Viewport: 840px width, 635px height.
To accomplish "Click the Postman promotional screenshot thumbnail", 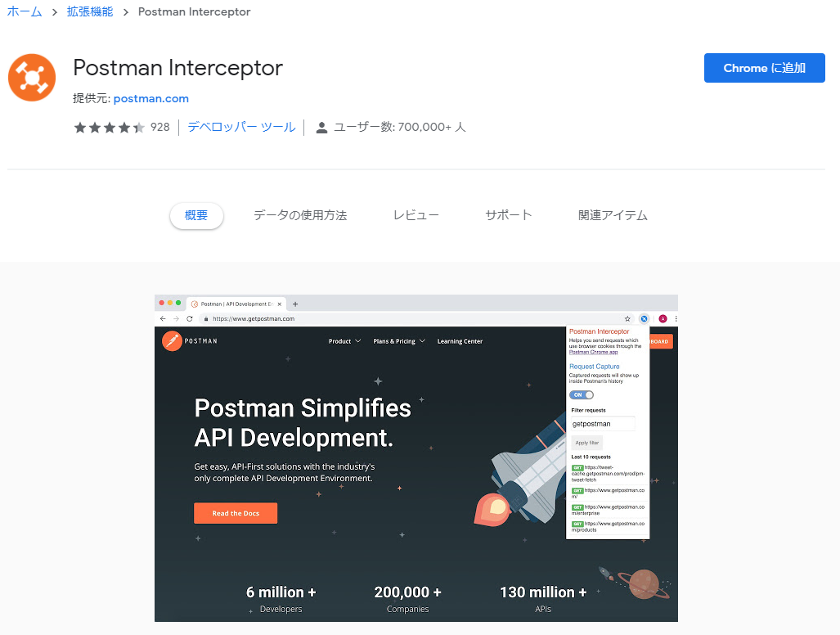I will 416,458.
